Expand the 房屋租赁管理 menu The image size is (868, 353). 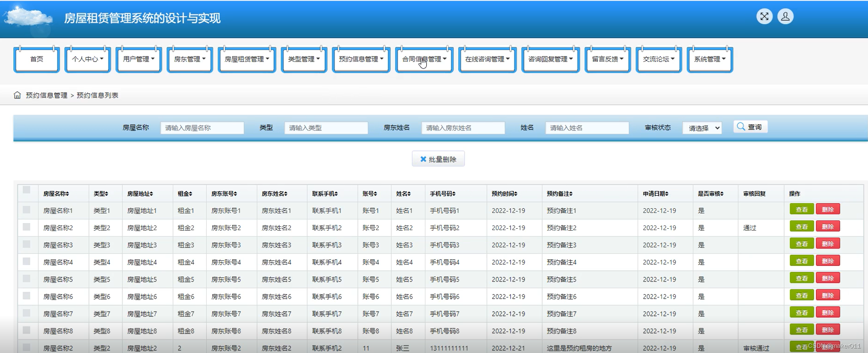[247, 59]
